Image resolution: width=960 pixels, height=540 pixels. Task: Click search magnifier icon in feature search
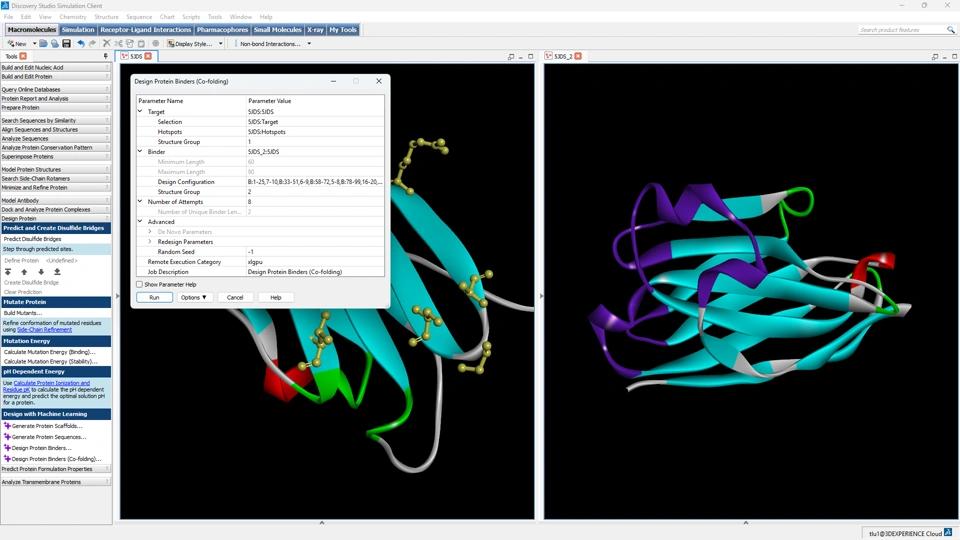(951, 29)
